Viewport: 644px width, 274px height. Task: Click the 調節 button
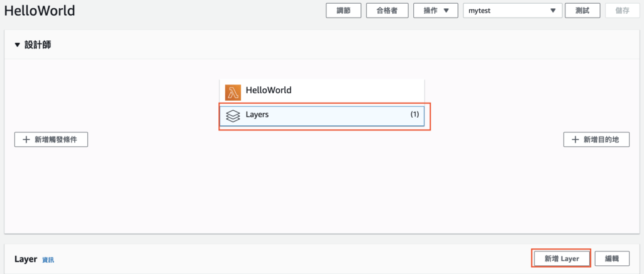tap(343, 11)
